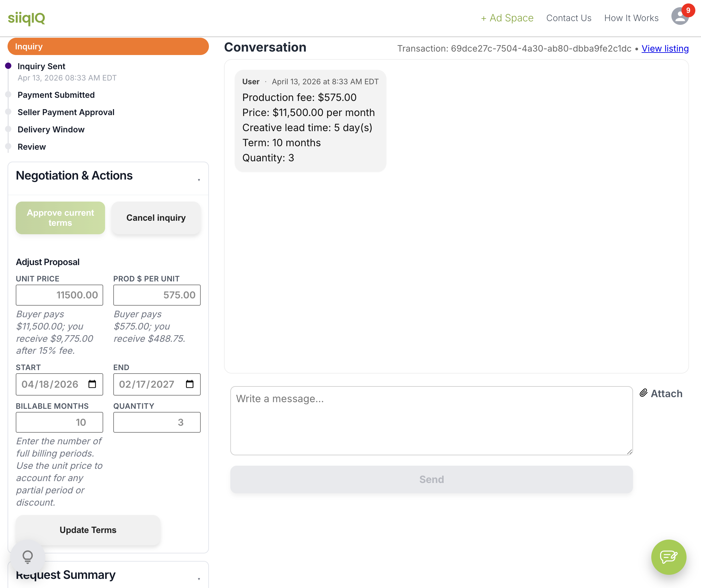Viewport: 701px width, 588px height.
Task: Open the user profile avatar menu
Action: point(680,16)
